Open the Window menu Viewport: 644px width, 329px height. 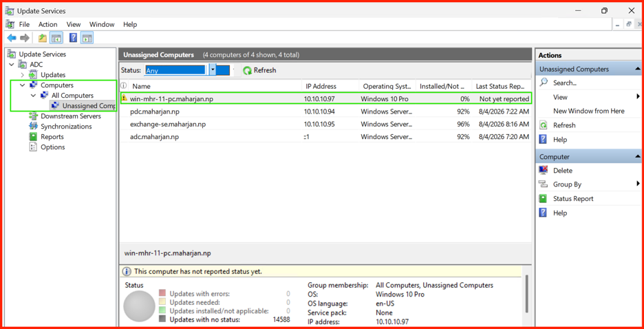point(102,24)
